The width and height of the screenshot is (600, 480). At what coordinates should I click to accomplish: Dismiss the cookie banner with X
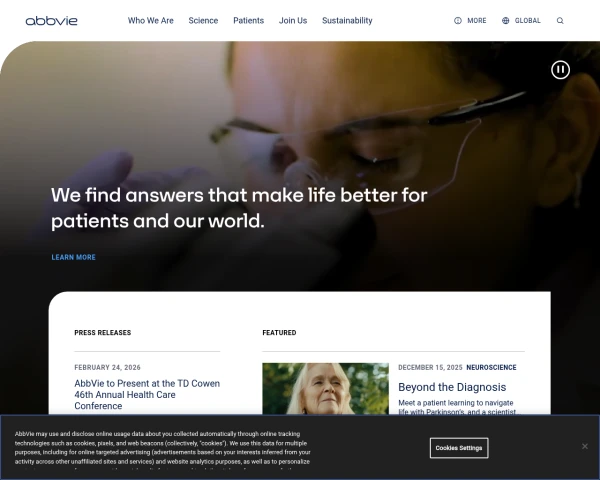[x=585, y=446]
